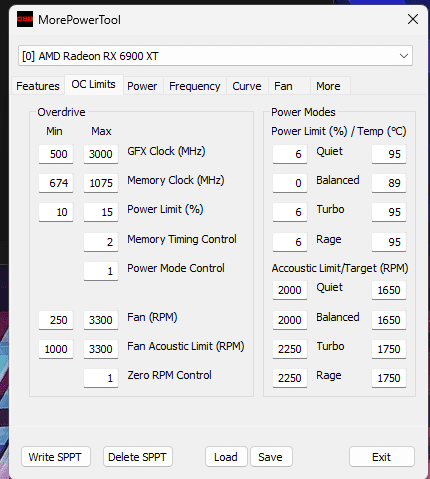Edit the Memory Clock max field 1075

(x=101, y=183)
